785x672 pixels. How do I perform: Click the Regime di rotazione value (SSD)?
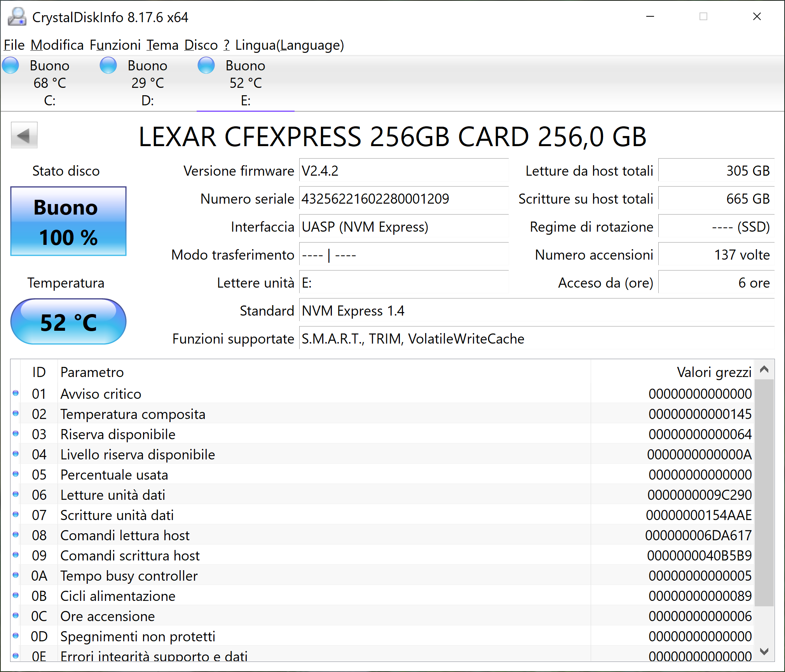(x=716, y=227)
